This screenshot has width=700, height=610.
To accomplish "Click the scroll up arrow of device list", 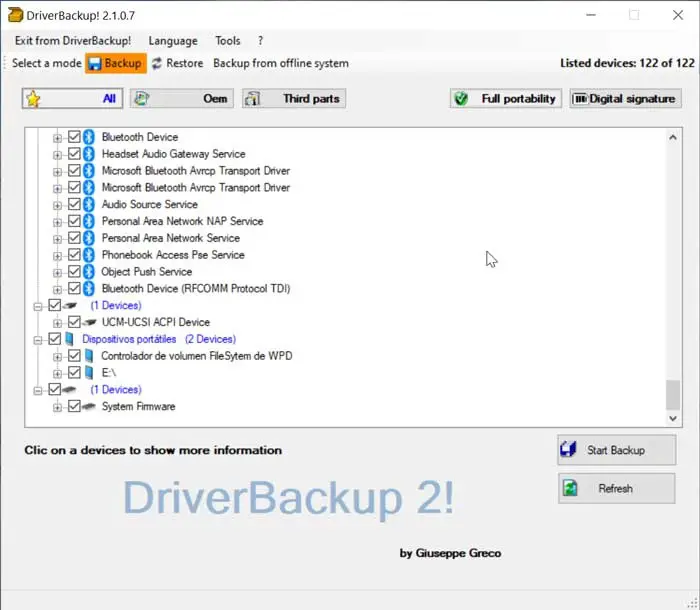I will tap(673, 137).
